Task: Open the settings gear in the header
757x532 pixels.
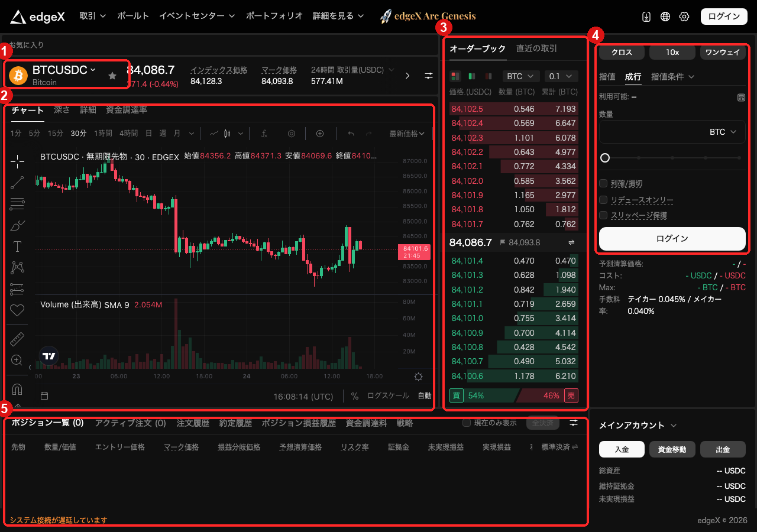Action: click(x=684, y=17)
